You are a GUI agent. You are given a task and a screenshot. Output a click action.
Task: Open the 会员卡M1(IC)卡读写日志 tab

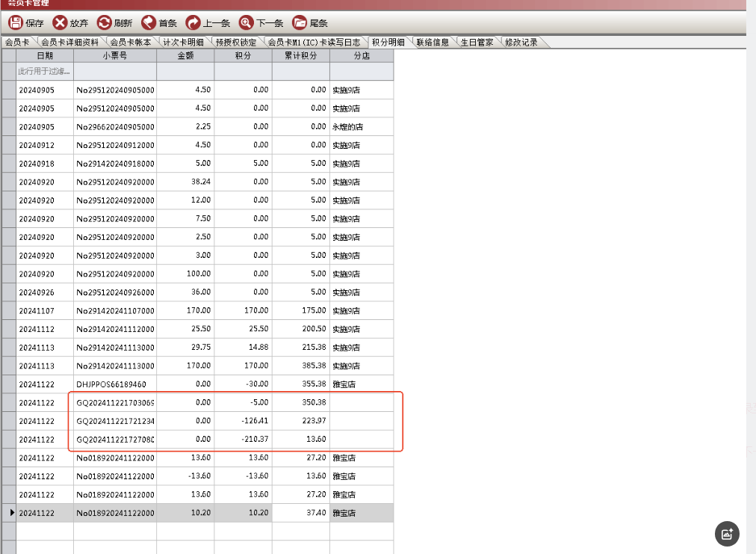[314, 43]
